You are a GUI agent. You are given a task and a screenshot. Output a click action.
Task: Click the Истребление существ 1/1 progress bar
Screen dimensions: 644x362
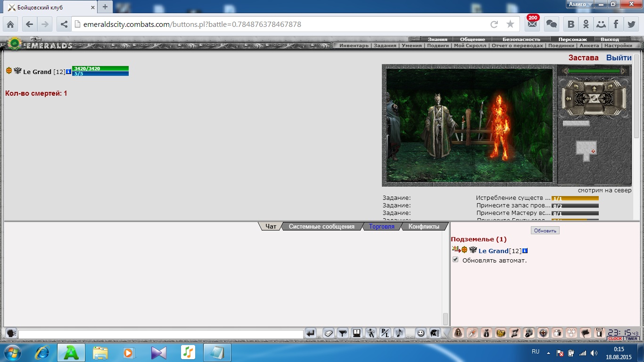click(575, 198)
